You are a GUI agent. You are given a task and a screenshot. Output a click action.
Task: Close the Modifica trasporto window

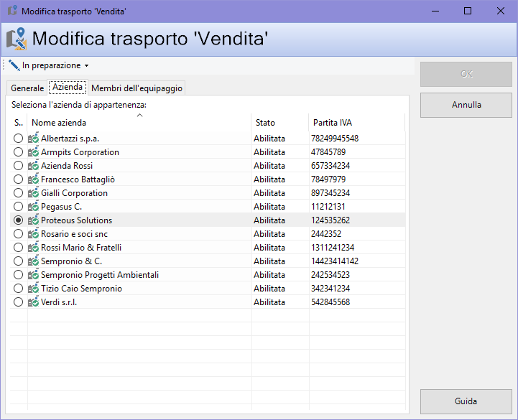pyautogui.click(x=501, y=11)
